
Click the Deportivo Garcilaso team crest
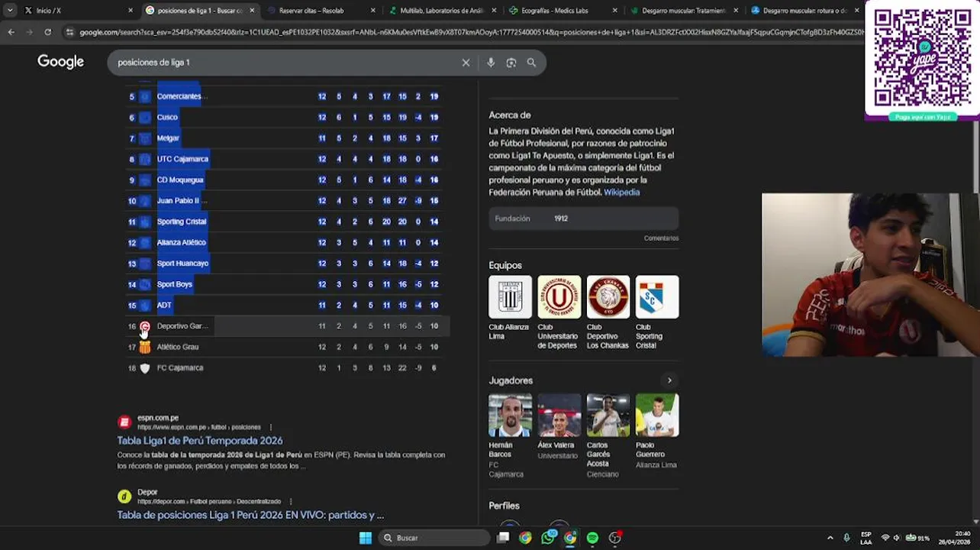point(145,326)
